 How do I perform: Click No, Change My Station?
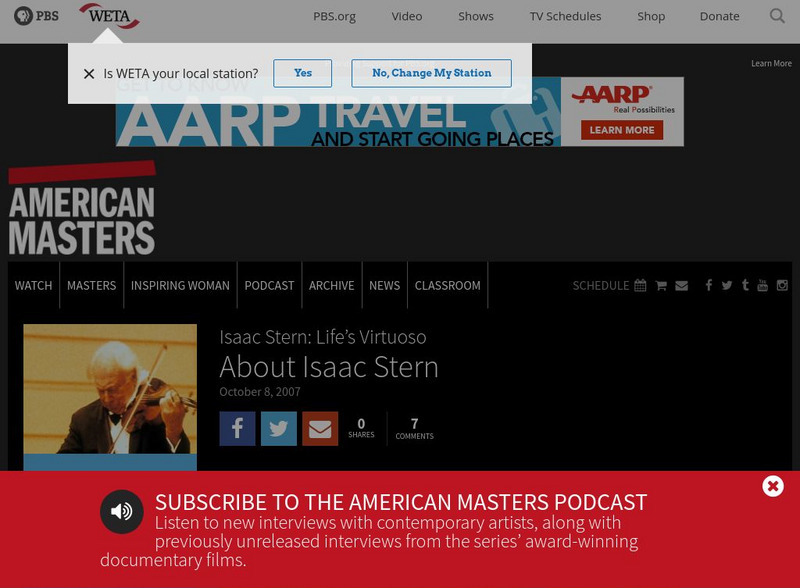(x=430, y=73)
